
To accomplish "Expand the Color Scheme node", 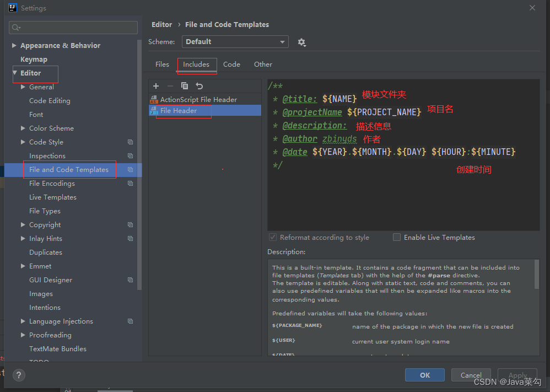I will (23, 128).
